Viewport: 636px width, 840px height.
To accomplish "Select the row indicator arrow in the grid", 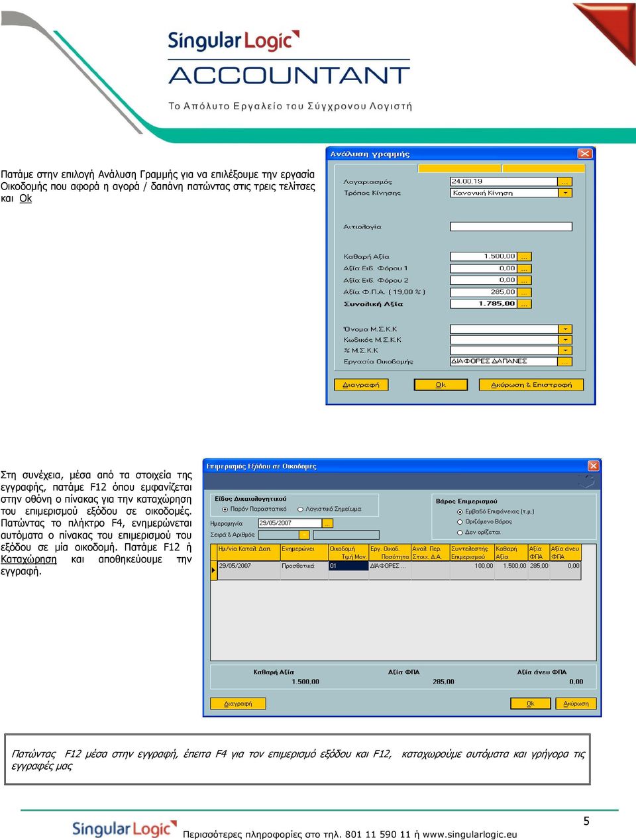I will coord(213,569).
